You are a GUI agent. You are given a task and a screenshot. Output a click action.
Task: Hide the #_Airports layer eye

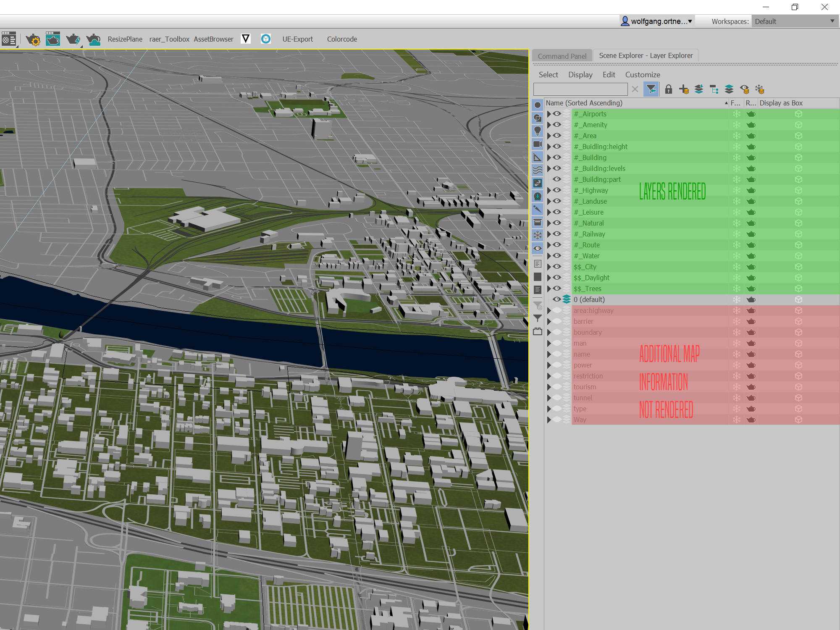(x=557, y=114)
